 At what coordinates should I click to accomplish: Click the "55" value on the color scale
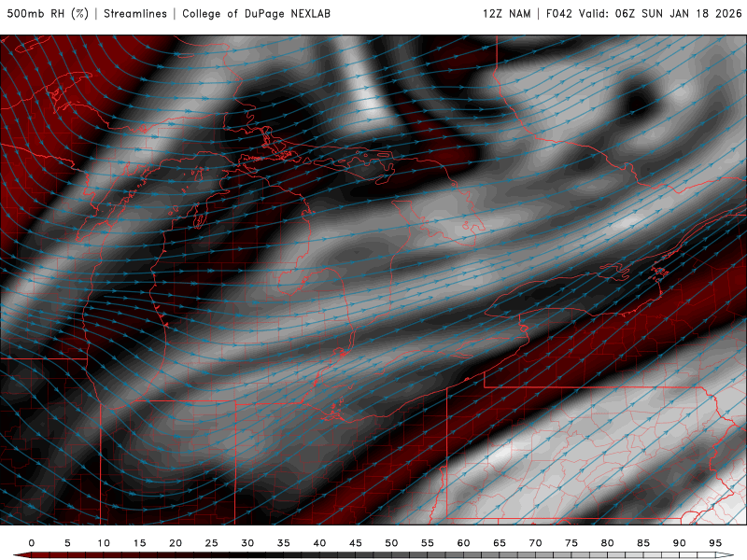click(428, 543)
